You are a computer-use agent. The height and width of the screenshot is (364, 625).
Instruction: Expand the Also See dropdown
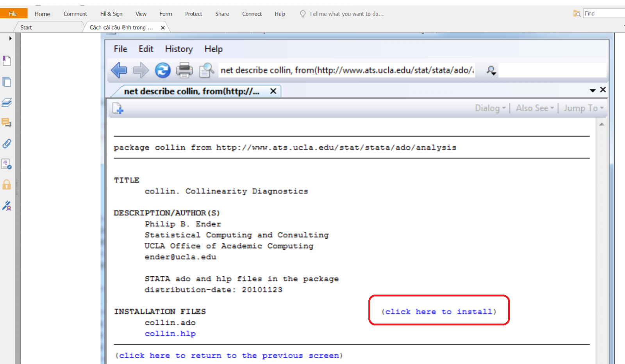point(535,108)
